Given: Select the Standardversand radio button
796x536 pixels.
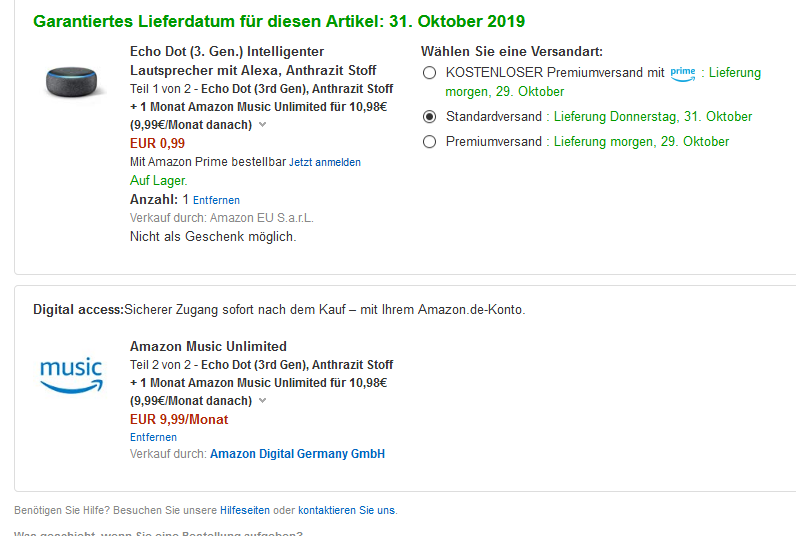Looking at the screenshot, I should click(430, 117).
